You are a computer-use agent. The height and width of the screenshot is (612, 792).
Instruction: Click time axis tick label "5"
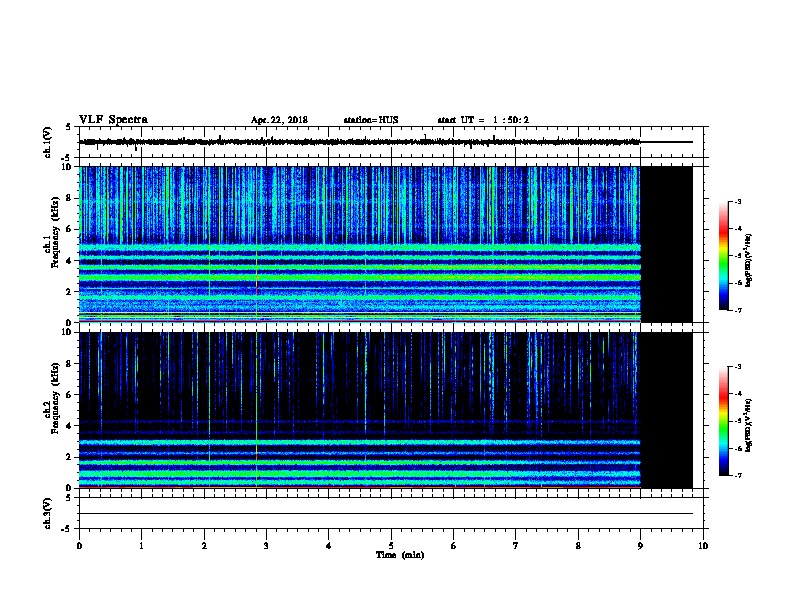pos(391,546)
